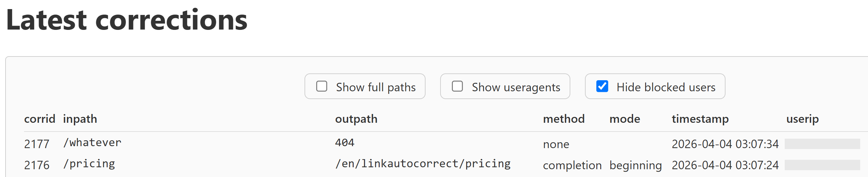The height and width of the screenshot is (177, 868).
Task: Click the completion method cell
Action: pyautogui.click(x=572, y=165)
